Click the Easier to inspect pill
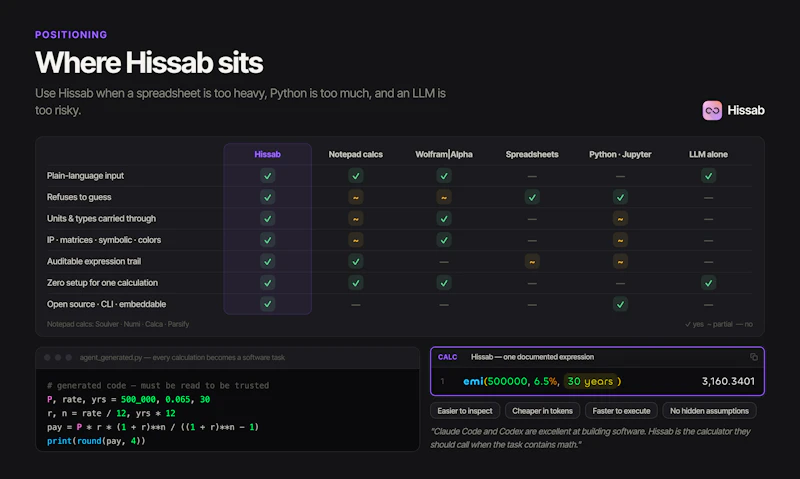This screenshot has height=479, width=800. point(465,411)
